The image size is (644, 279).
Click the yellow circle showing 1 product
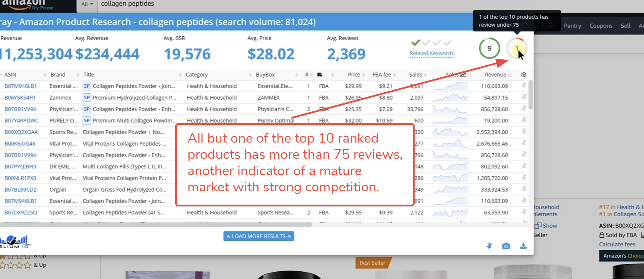(x=517, y=48)
